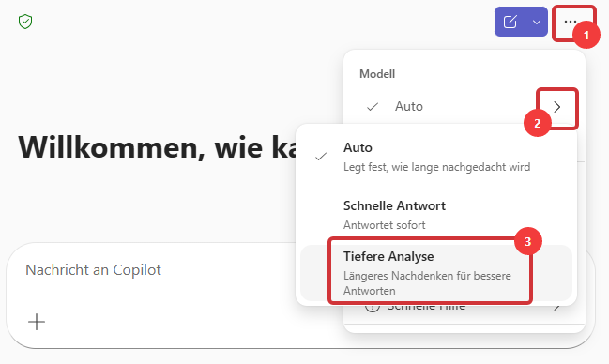Open the partially hidden Schnelle Hilfe entry

(x=464, y=307)
